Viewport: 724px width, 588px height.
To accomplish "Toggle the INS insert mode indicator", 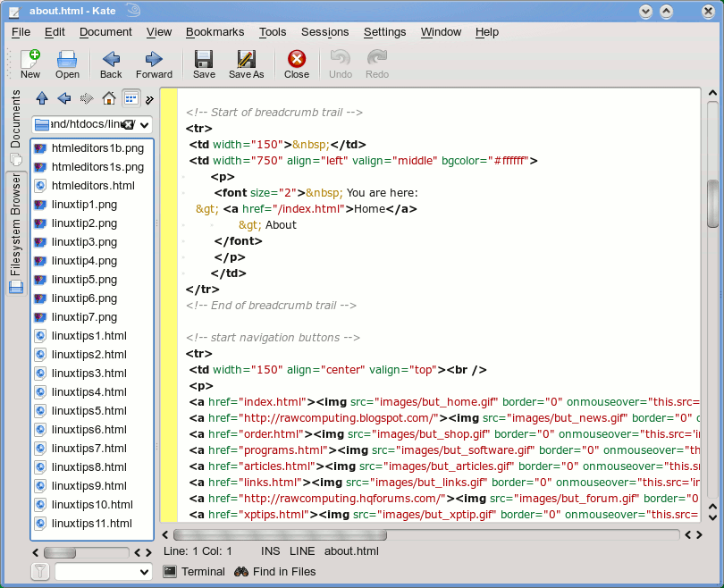I will coord(270,551).
